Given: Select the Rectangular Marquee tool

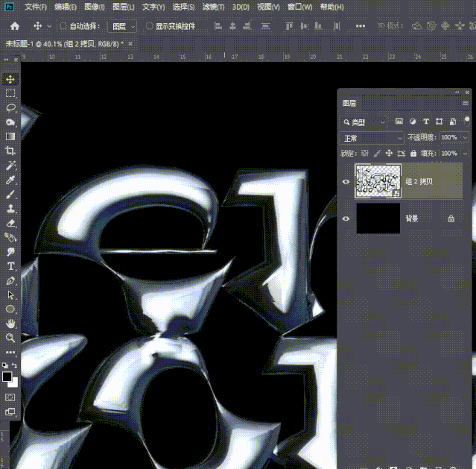Looking at the screenshot, I should (x=10, y=93).
